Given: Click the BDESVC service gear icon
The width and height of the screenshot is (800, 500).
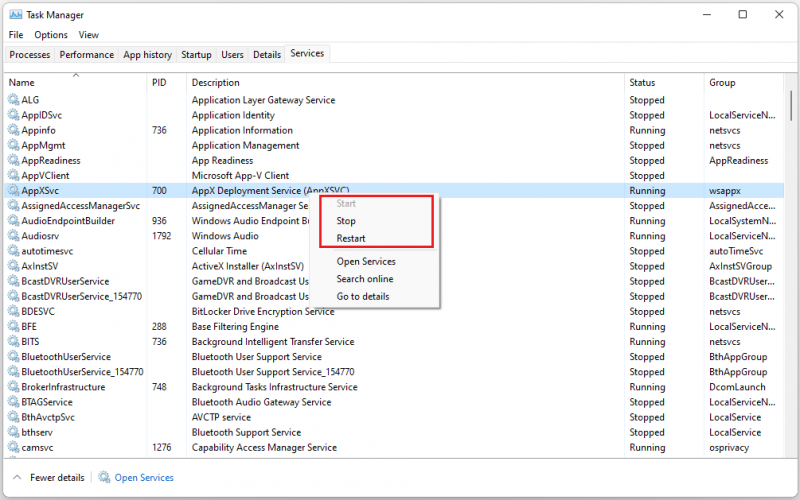Looking at the screenshot, I should 13,311.
